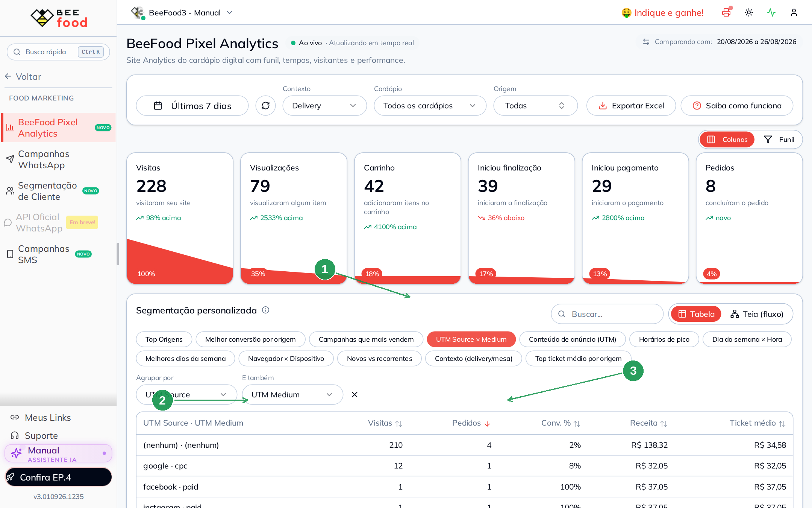Image resolution: width=812 pixels, height=508 pixels.
Task: Open the Origem Todas selector
Action: click(x=535, y=106)
